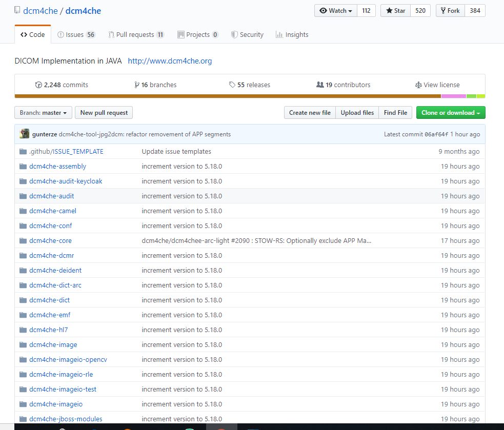
Task: Open the Insights tab
Action: pyautogui.click(x=292, y=34)
